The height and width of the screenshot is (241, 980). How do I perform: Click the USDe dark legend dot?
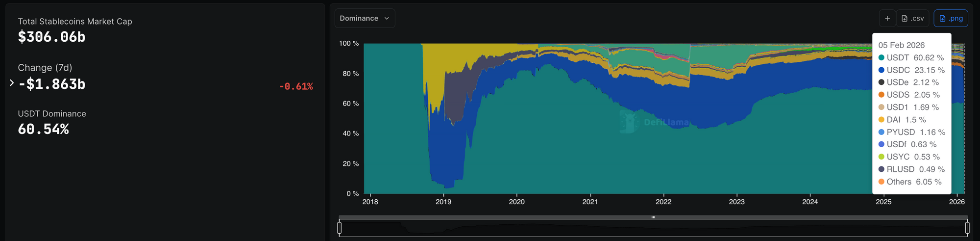coord(882,82)
